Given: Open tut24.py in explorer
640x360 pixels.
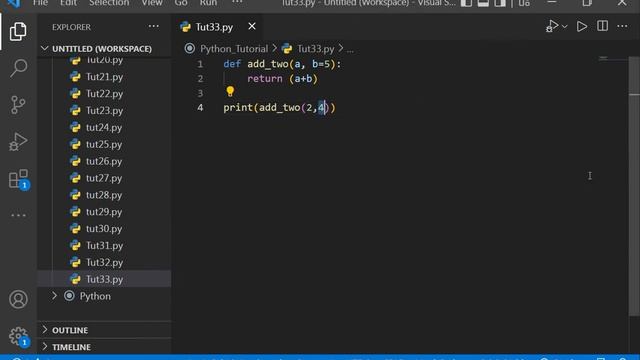Looking at the screenshot, I should [104, 127].
